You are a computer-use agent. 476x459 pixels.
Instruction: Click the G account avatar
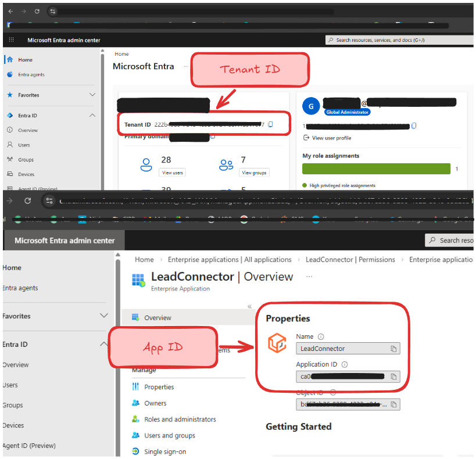(x=311, y=106)
